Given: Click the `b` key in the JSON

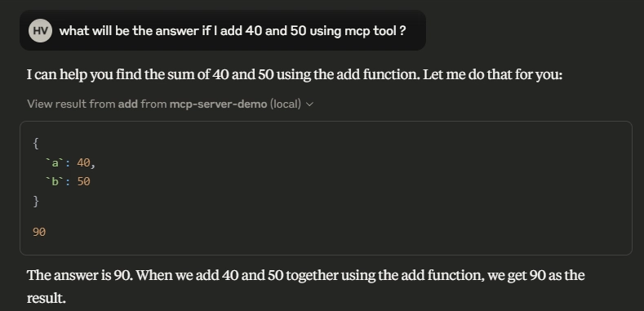Looking at the screenshot, I should coord(55,181).
